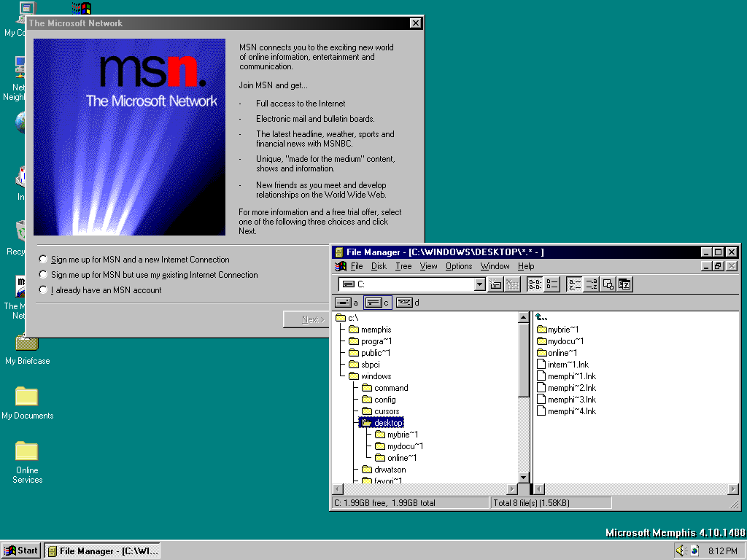Sort files by type toolbar icon
The height and width of the screenshot is (560, 747).
591,284
